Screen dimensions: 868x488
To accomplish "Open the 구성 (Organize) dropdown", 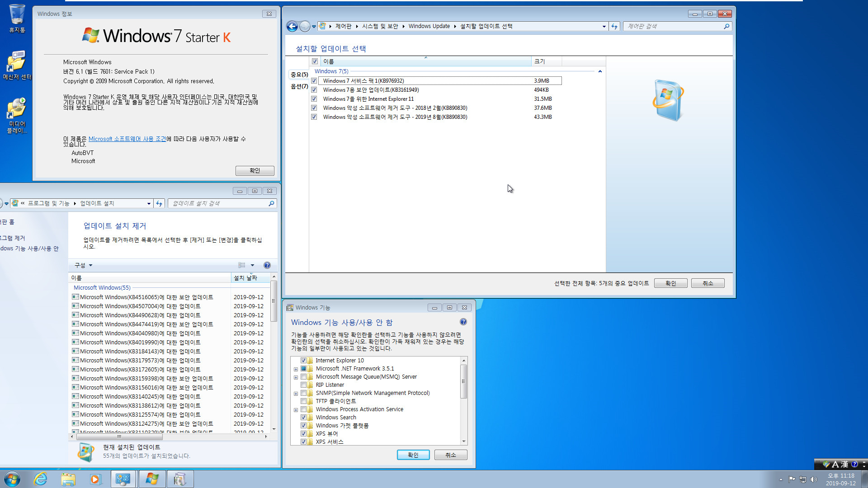I will (84, 265).
